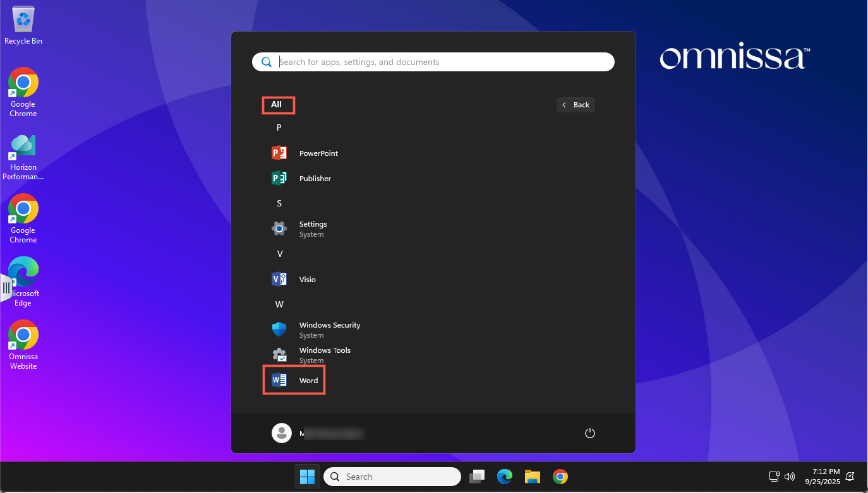Click the Back button
Image resolution: width=868 pixels, height=493 pixels.
point(576,105)
